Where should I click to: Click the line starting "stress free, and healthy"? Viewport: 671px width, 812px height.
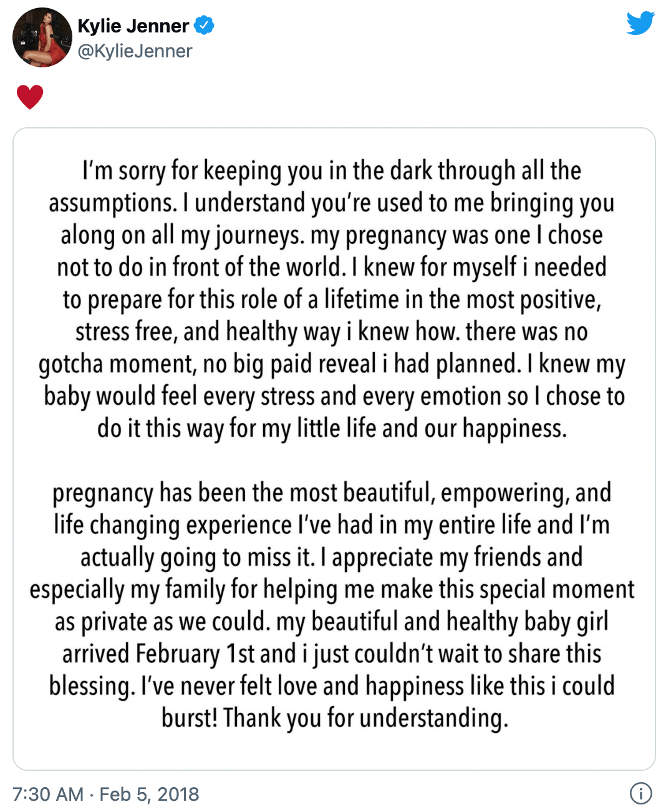[x=332, y=332]
